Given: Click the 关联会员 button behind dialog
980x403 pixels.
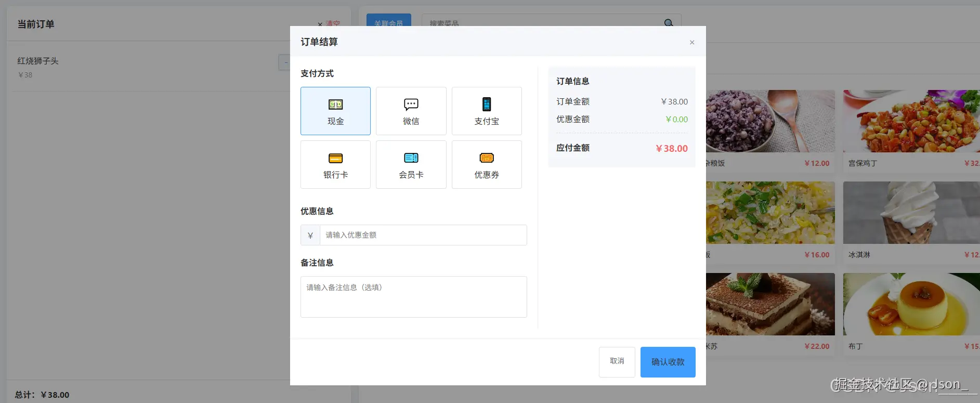Looking at the screenshot, I should click(x=389, y=21).
